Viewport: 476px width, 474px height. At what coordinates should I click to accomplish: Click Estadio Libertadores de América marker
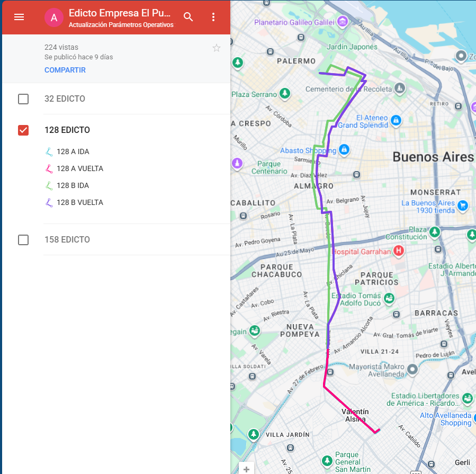(x=467, y=398)
